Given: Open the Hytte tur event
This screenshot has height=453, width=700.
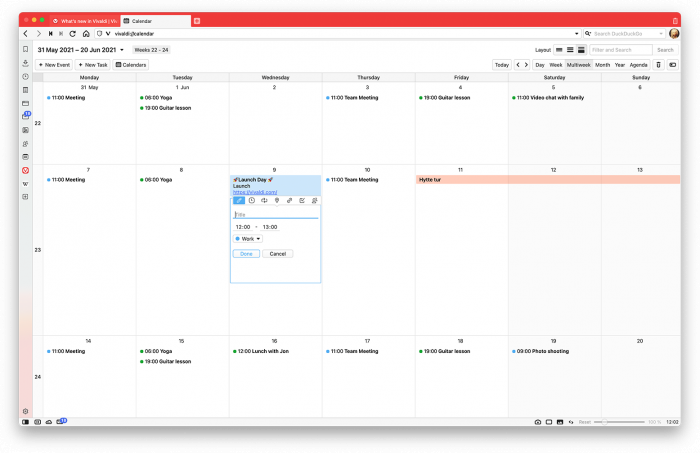Looking at the screenshot, I should 548,179.
